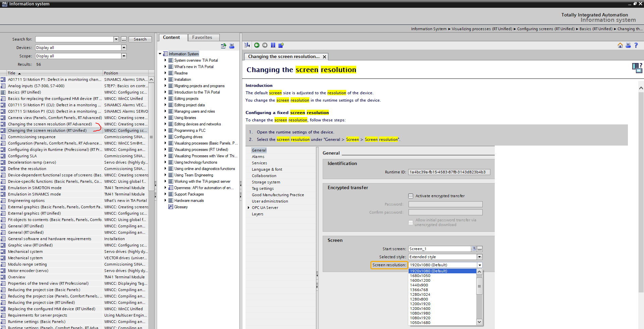
Task: Close the Changing the screen resolution tab
Action: pyautogui.click(x=324, y=57)
